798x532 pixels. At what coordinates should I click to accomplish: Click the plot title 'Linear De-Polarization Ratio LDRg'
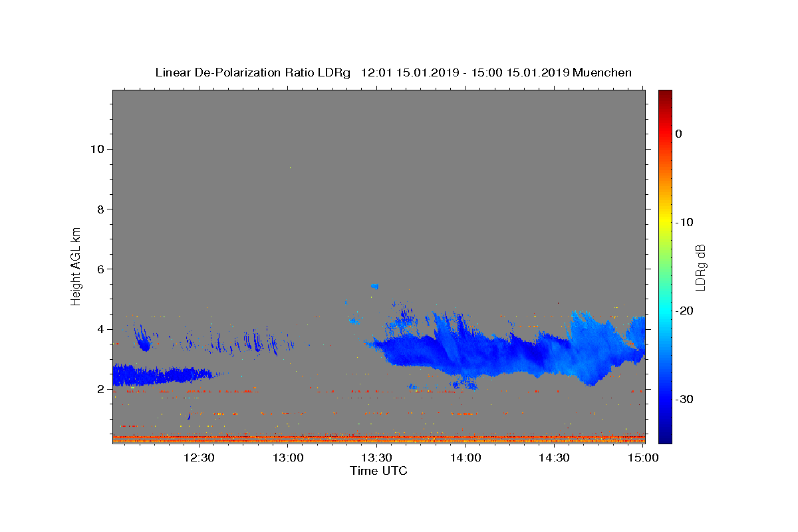click(253, 72)
